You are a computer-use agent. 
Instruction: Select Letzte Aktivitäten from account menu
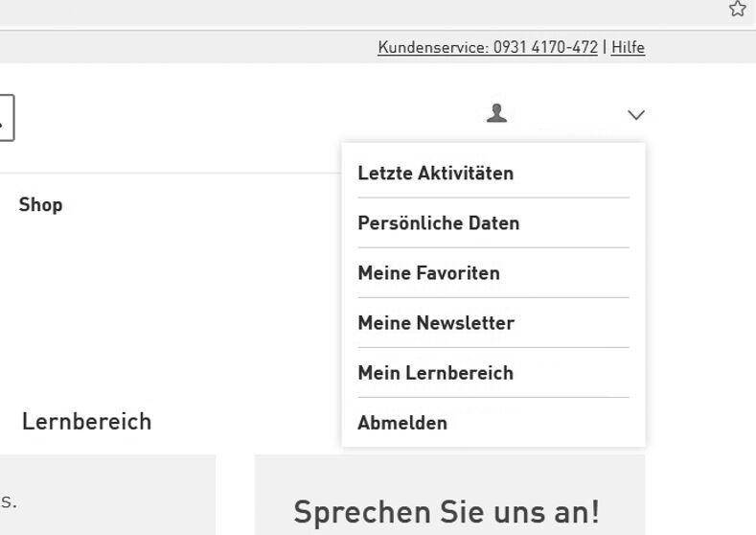(436, 174)
